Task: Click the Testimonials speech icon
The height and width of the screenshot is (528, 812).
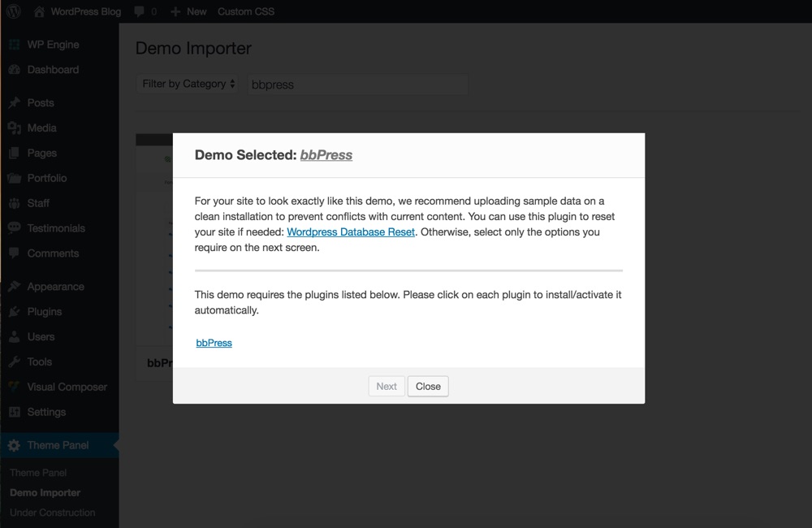Action: tap(15, 228)
